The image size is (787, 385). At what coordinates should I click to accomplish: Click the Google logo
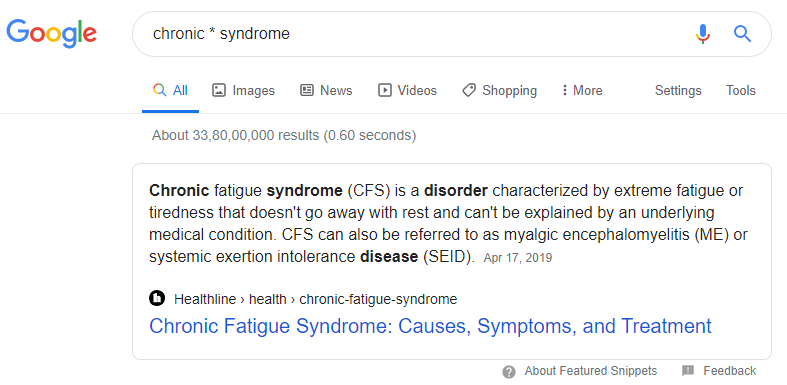(x=51, y=34)
